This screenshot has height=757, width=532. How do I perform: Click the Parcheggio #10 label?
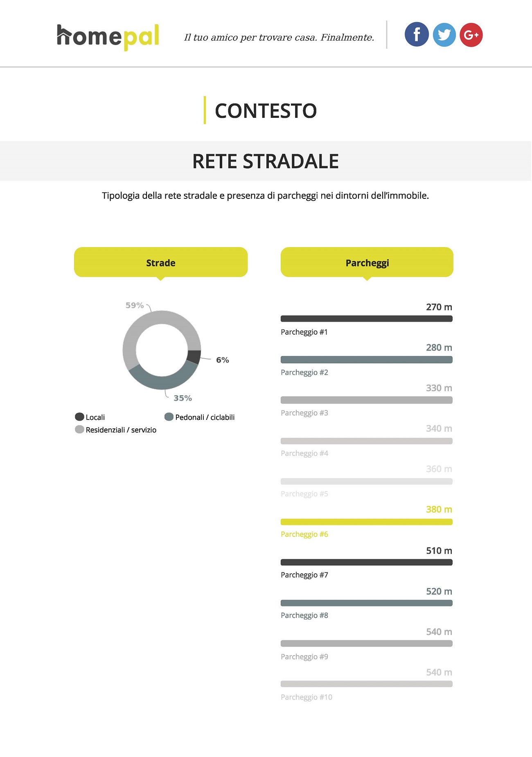click(x=307, y=697)
